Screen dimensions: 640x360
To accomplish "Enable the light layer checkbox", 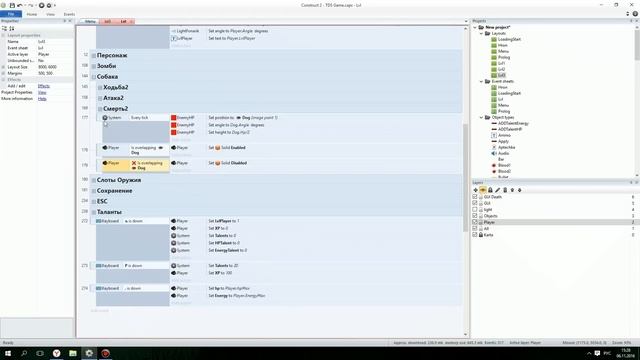I will pos(475,209).
